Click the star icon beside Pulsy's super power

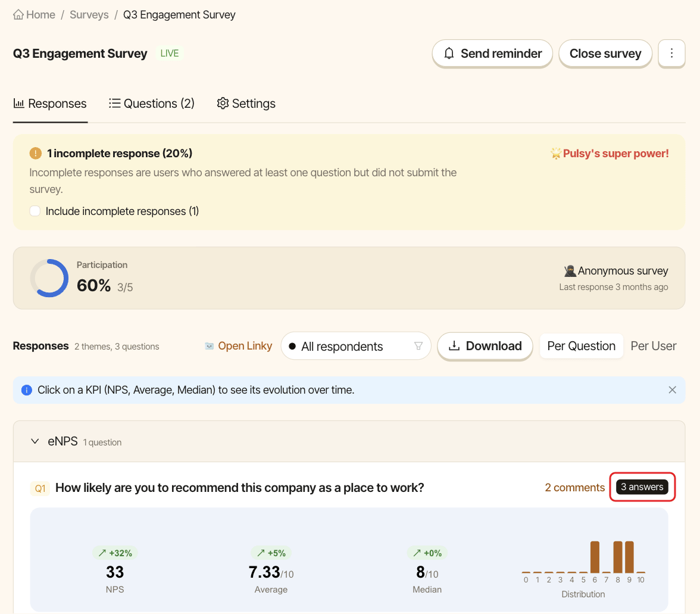click(556, 154)
